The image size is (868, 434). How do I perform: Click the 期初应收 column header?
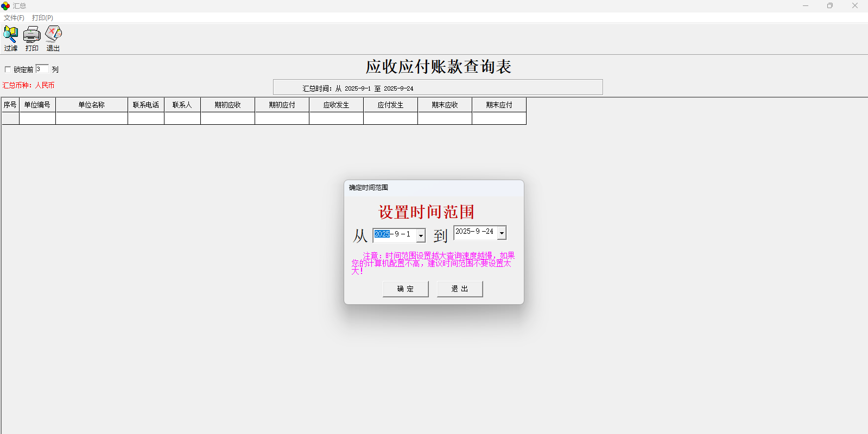tap(227, 105)
